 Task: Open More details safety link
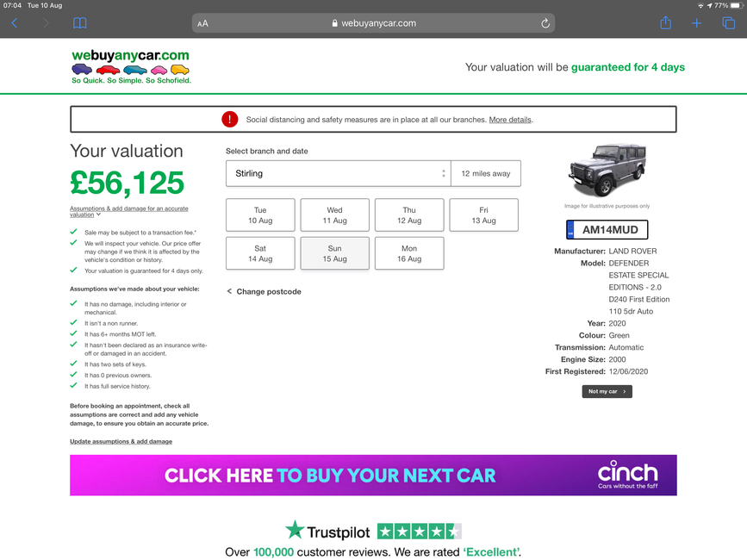510,120
